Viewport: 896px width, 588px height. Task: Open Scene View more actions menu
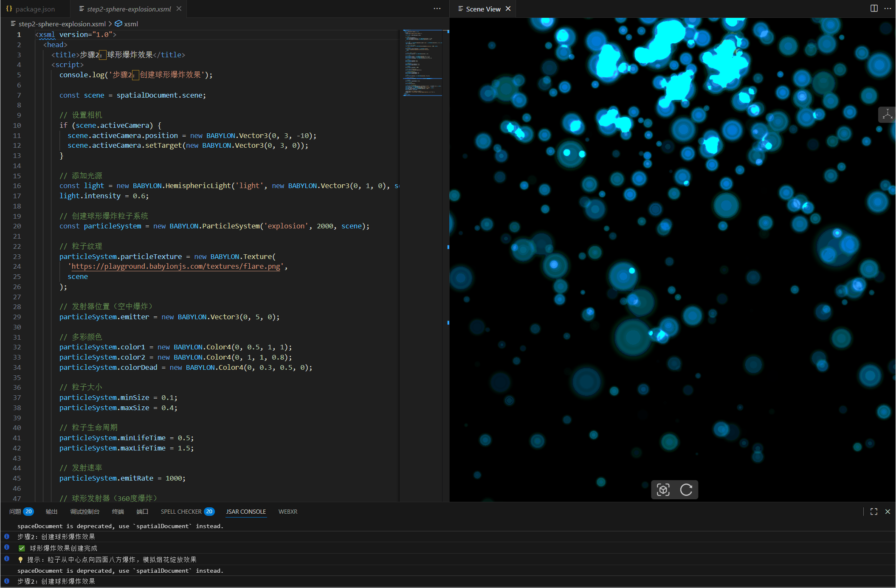click(x=888, y=8)
